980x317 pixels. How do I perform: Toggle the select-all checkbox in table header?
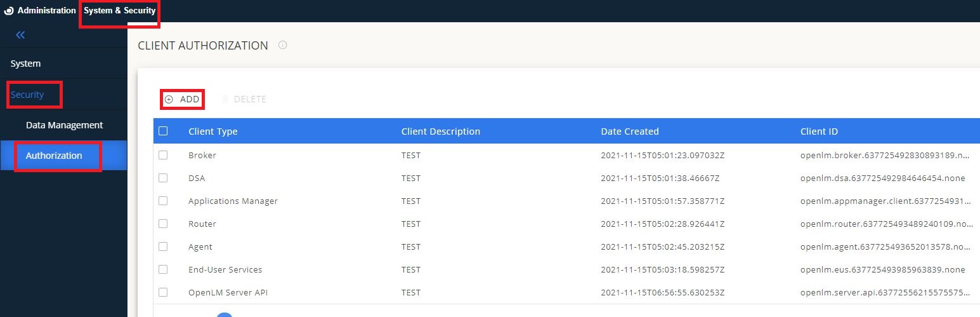coord(163,131)
